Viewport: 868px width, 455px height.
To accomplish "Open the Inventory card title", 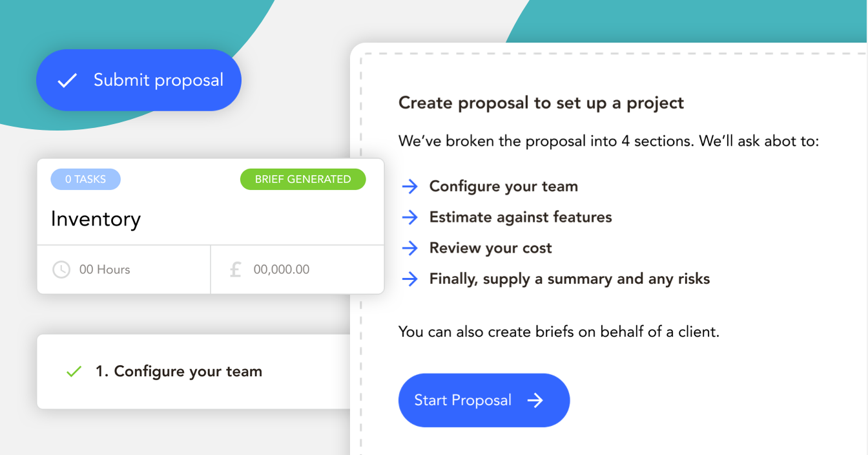I will 96,219.
